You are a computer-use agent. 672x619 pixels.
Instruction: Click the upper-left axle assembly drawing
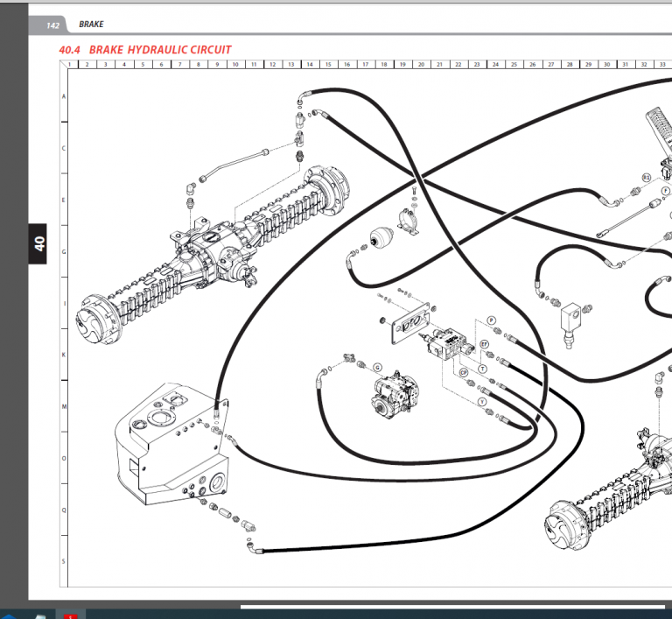coord(213,256)
